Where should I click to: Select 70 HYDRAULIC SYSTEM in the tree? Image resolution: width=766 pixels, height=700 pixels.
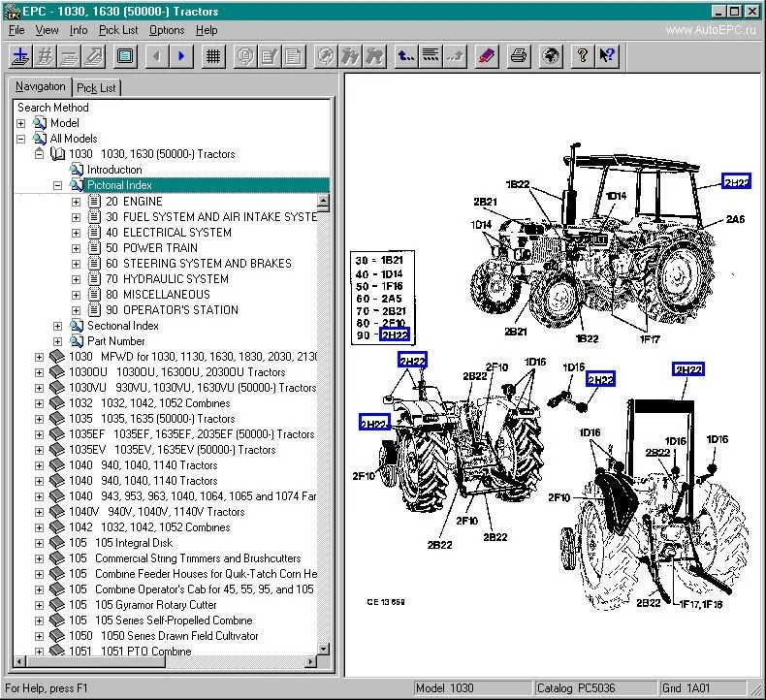pyautogui.click(x=167, y=279)
